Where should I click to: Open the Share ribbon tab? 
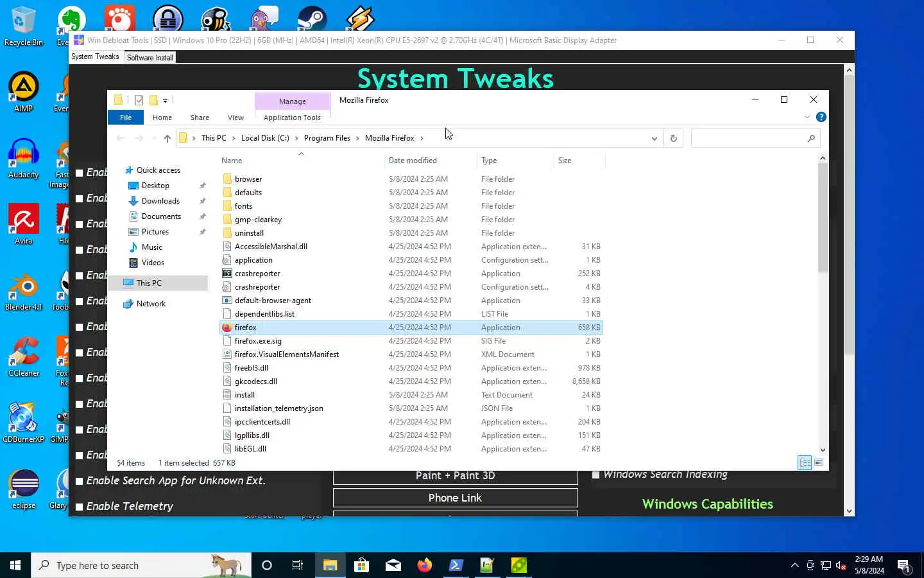click(200, 118)
